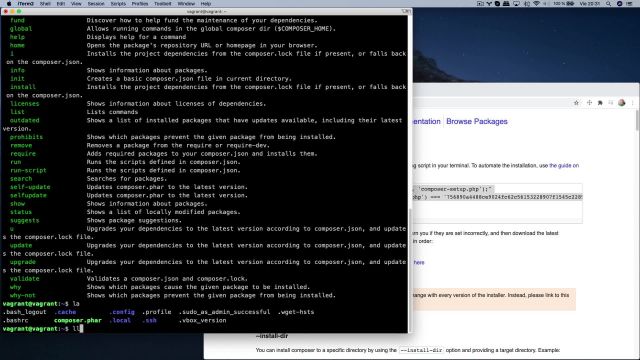Open the Profiles menu
Screen dimensions: 640x360
pyautogui.click(x=140, y=4)
